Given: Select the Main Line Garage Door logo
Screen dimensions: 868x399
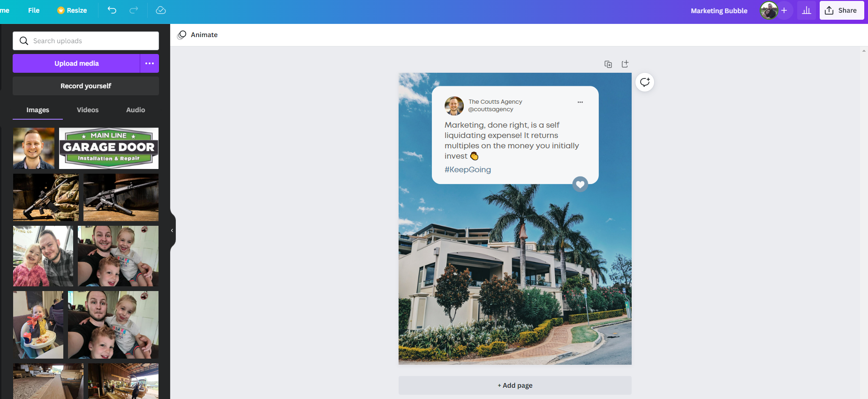Looking at the screenshot, I should (x=109, y=148).
